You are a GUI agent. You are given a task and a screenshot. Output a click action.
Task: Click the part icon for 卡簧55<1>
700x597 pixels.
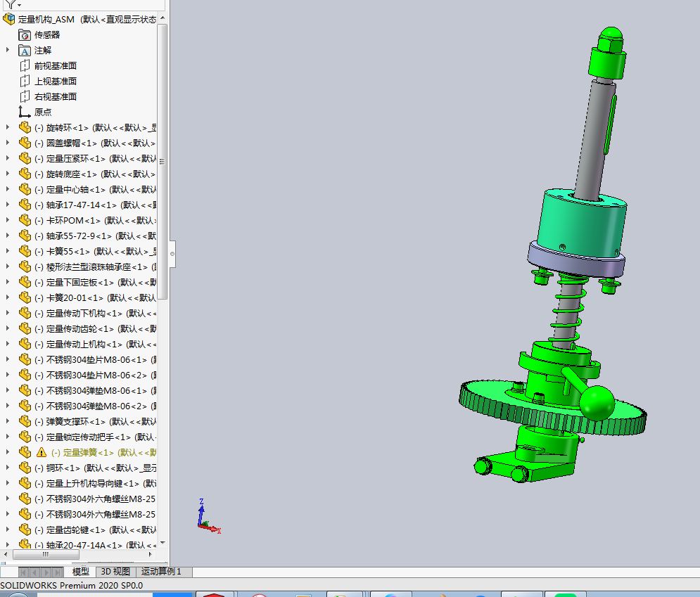point(25,251)
